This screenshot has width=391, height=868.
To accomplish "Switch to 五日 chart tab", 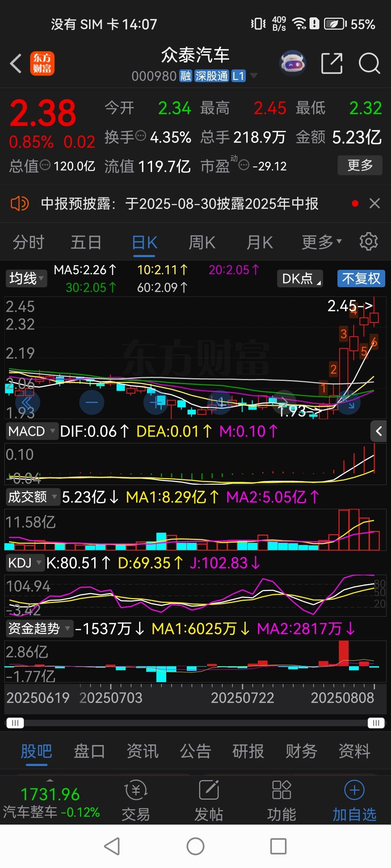I will [x=86, y=242].
